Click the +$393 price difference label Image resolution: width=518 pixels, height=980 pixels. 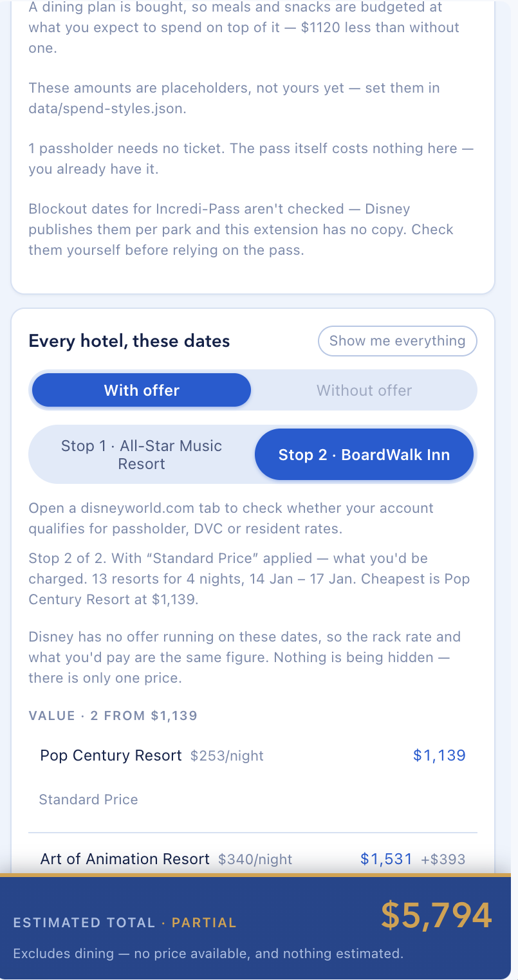click(443, 859)
